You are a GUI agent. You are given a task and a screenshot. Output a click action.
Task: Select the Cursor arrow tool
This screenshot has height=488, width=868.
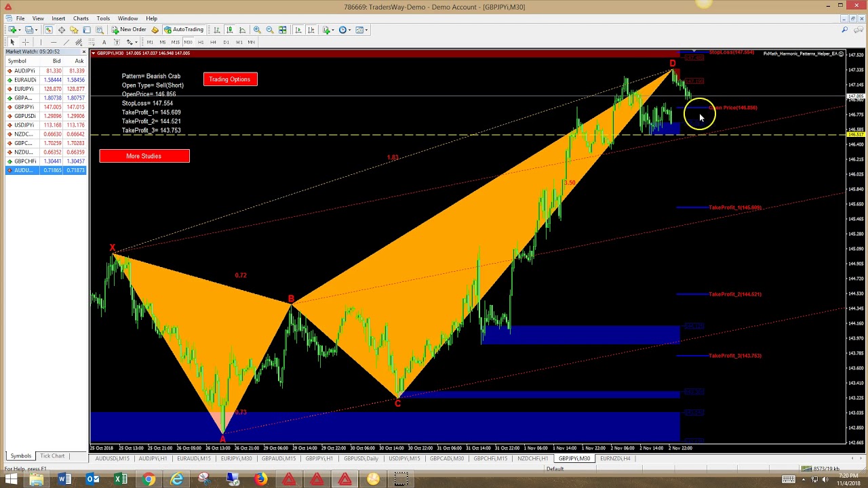pos(12,42)
